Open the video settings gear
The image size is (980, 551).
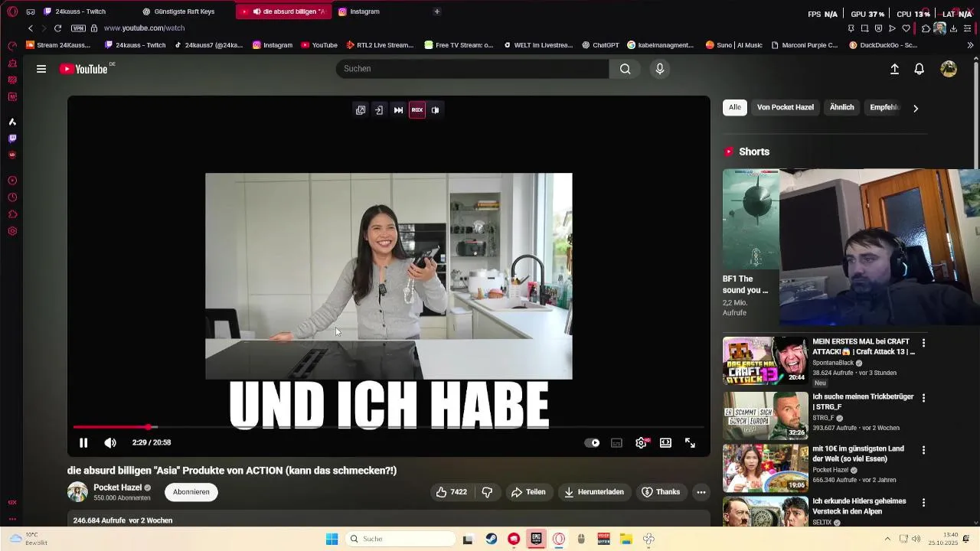tap(641, 443)
